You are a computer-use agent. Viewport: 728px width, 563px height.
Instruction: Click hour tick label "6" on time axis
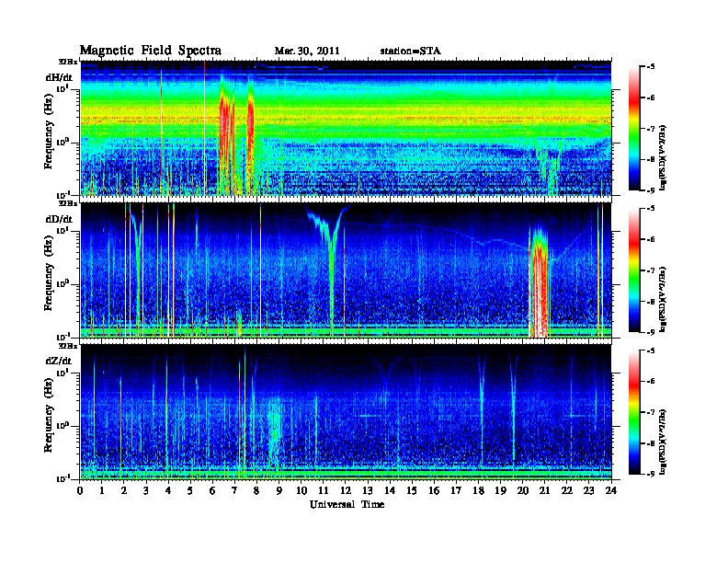pos(212,490)
